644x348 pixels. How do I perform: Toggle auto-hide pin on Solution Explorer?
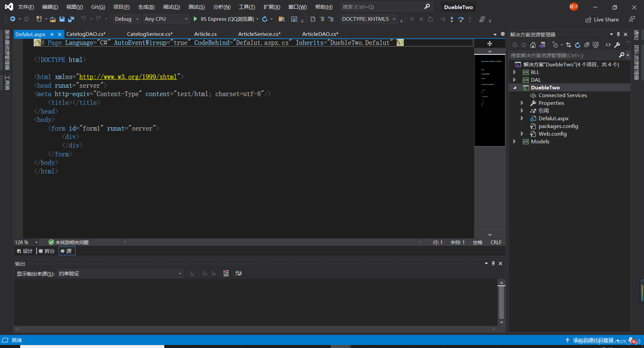click(x=618, y=34)
